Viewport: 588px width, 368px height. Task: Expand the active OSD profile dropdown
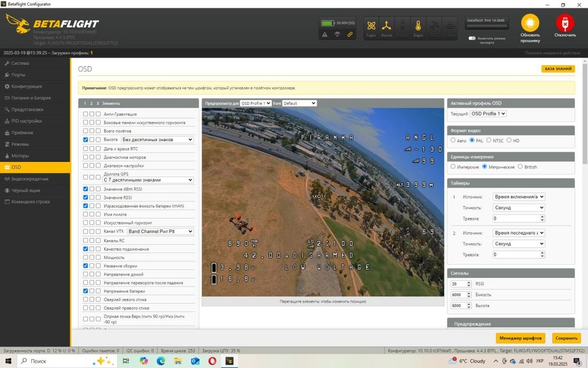[488, 114]
